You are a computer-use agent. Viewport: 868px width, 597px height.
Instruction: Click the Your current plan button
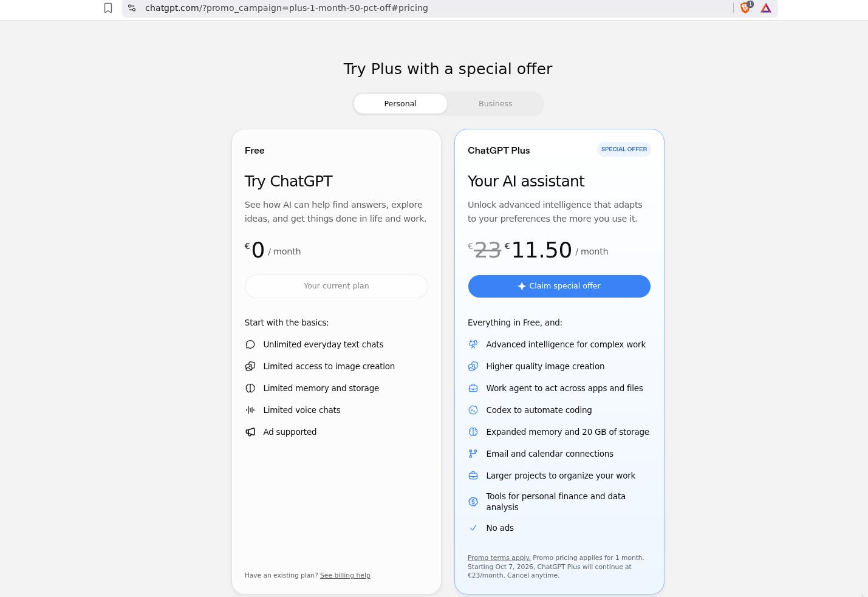click(337, 286)
